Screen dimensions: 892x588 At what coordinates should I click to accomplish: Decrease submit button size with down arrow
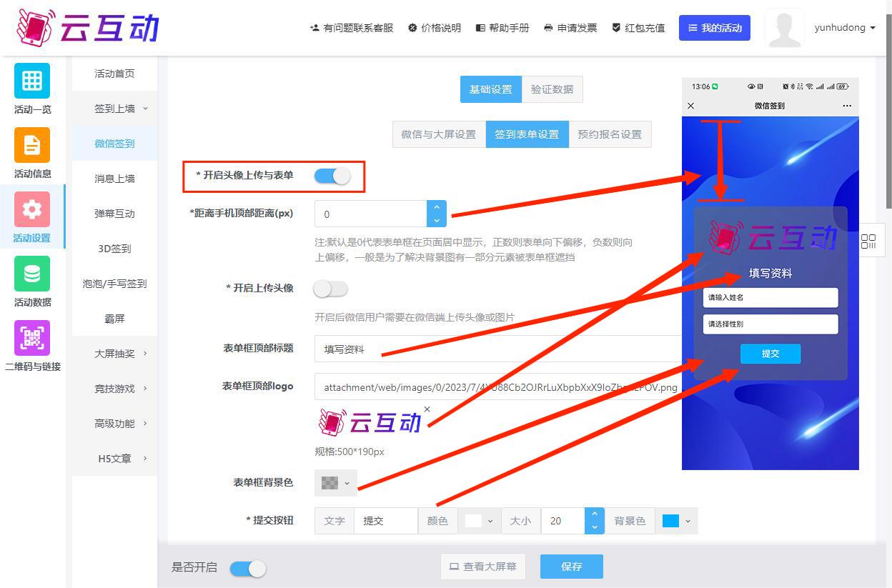coord(595,527)
